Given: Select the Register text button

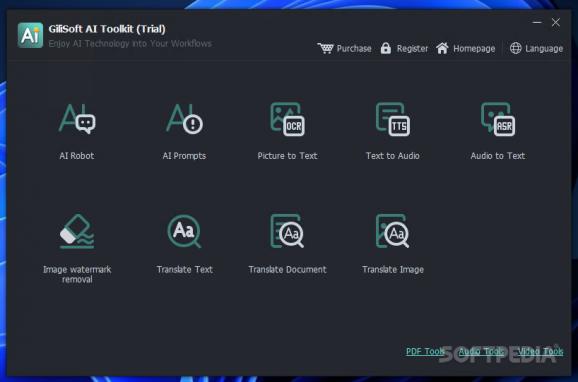Looking at the screenshot, I should [x=412, y=48].
